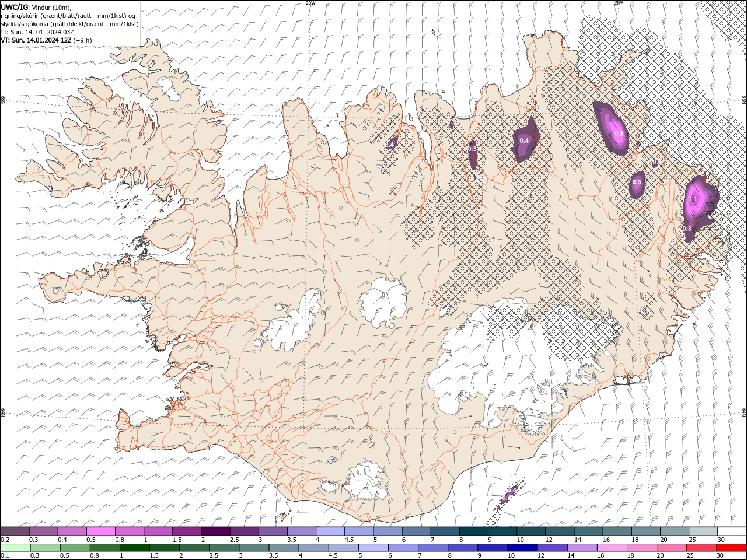Pick the darkest purple swatch at 2 in top legend row
Image resolution: width=747 pixels, height=560 pixels.
[x=215, y=531]
